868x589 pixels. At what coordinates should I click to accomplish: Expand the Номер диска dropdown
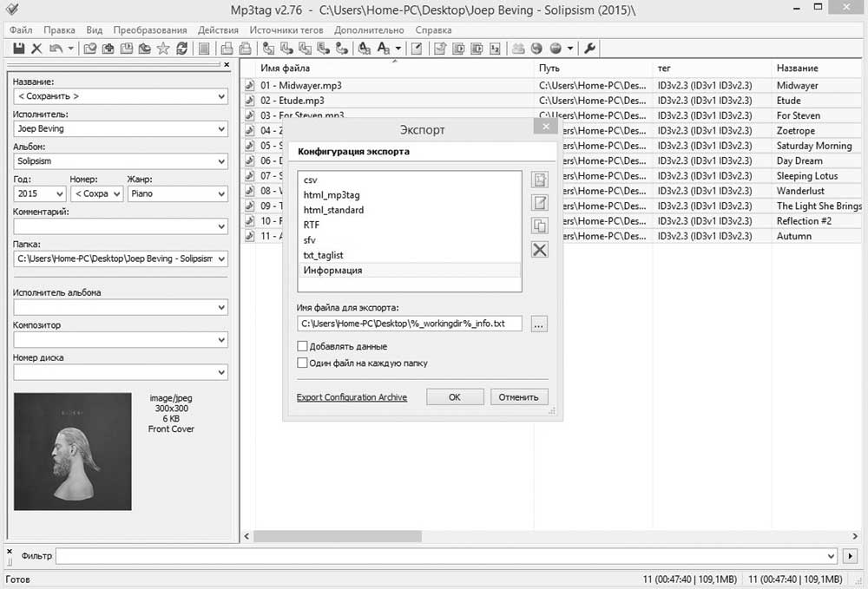221,373
